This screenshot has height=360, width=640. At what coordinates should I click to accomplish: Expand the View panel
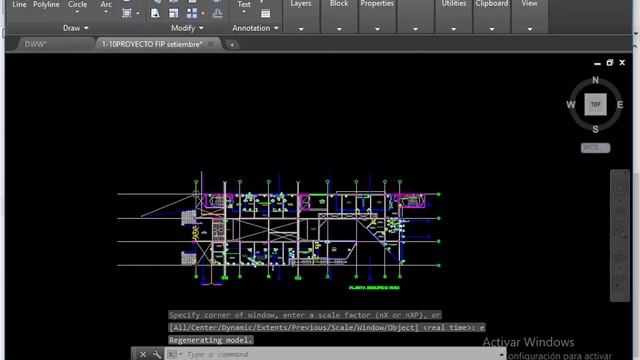[x=530, y=29]
